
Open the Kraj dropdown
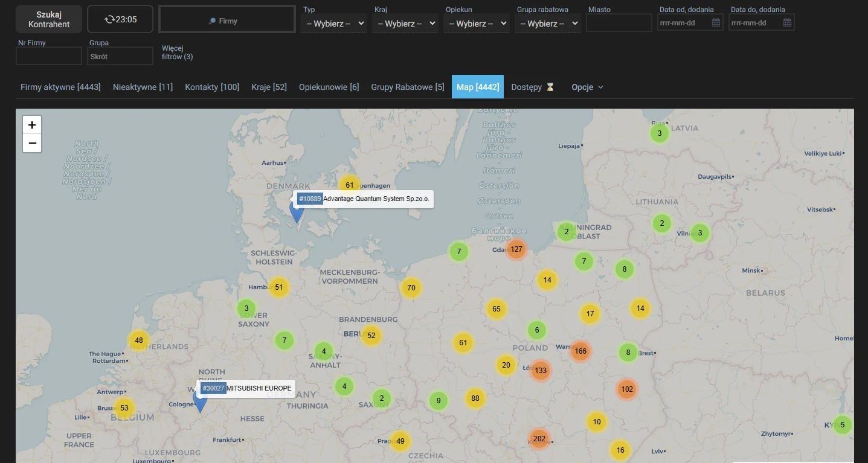tap(405, 24)
